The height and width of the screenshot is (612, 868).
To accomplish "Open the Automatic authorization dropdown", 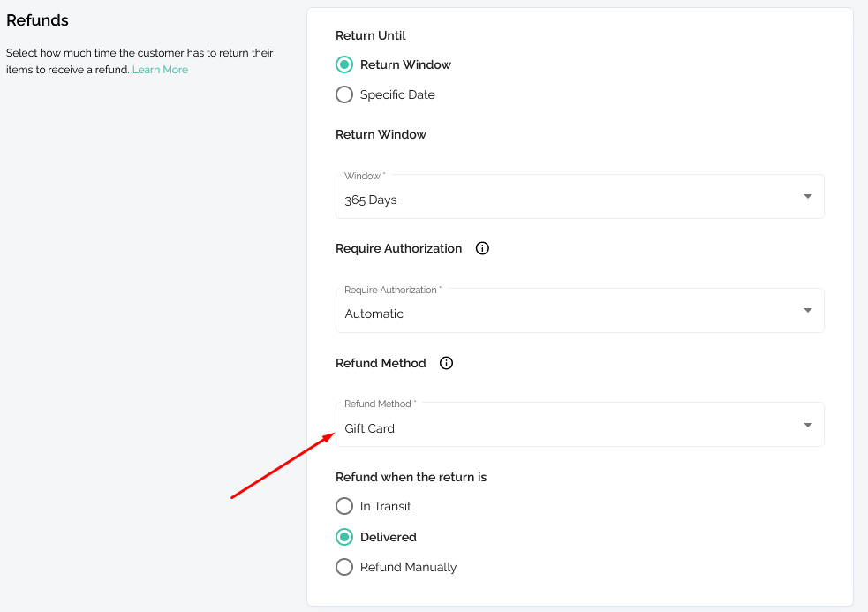I will coord(579,311).
